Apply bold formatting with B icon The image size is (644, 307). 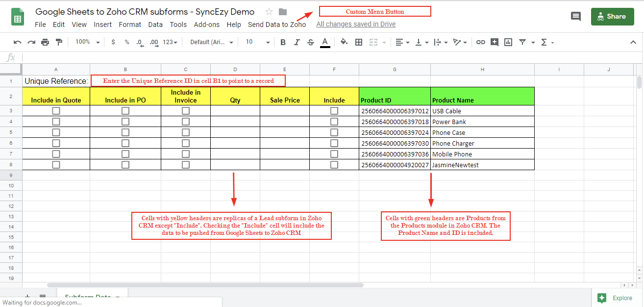pos(283,42)
